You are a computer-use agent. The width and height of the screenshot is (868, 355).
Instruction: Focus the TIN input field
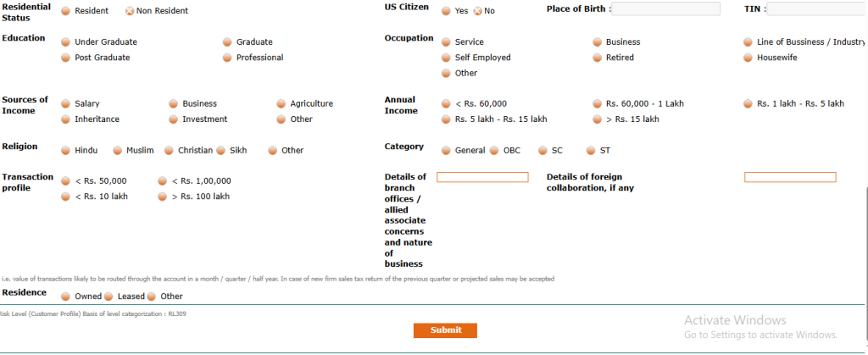817,8
